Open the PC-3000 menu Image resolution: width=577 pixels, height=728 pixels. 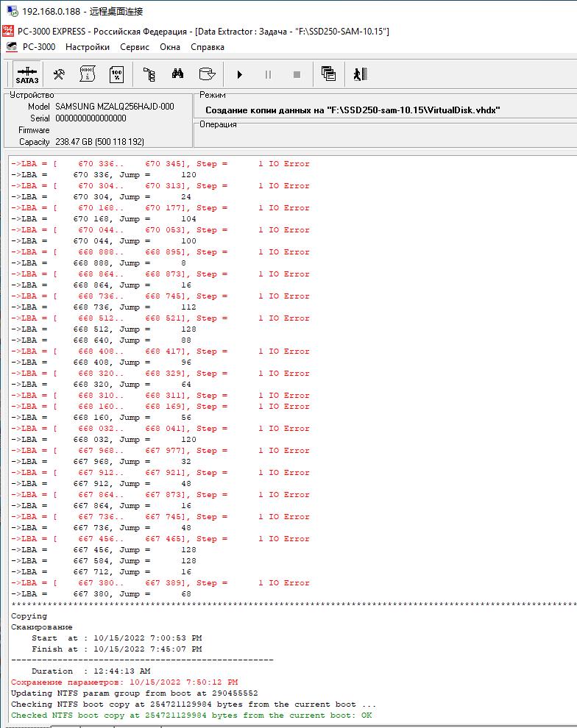(39, 47)
